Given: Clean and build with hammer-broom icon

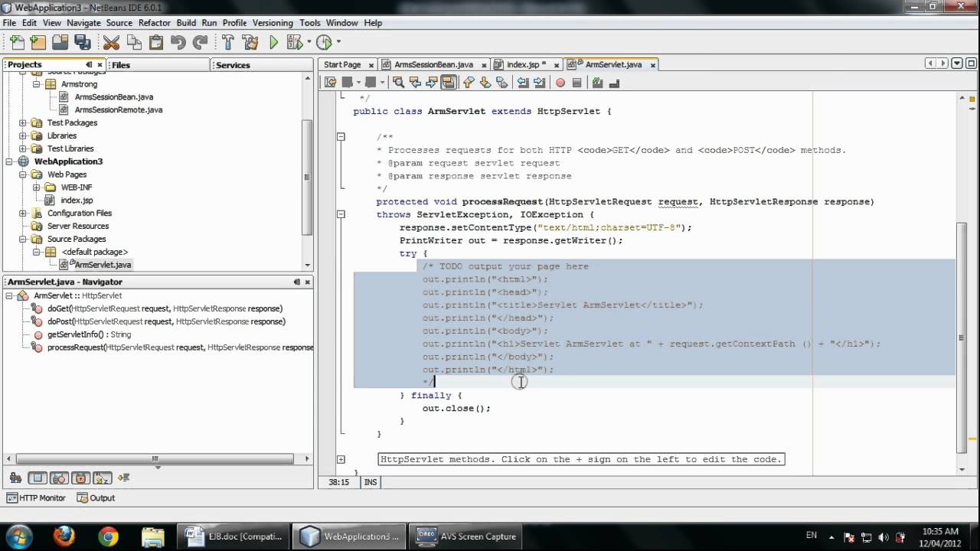Looking at the screenshot, I should tap(250, 42).
